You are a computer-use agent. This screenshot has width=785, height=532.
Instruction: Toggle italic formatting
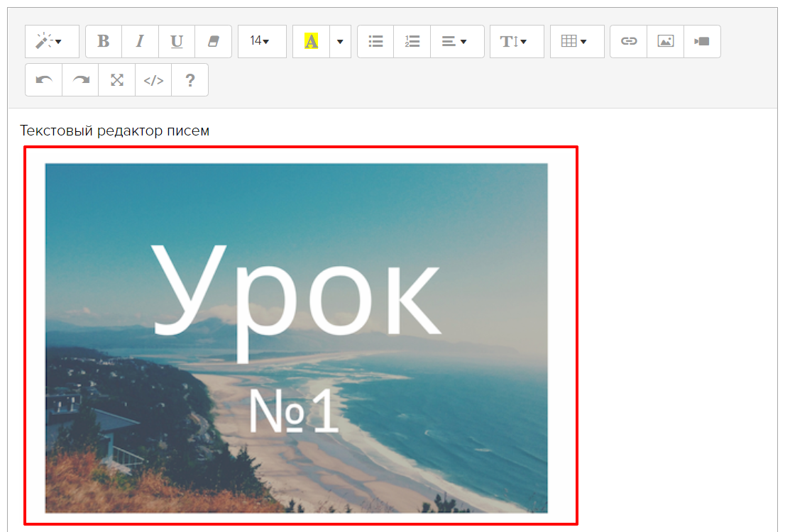coord(140,42)
